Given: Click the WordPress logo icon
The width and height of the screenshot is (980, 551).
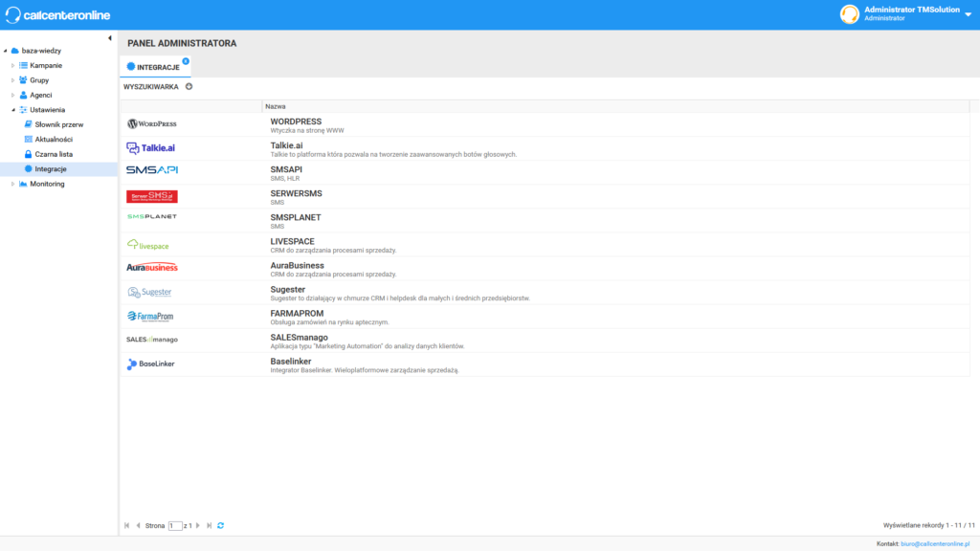Looking at the screenshot, I should tap(151, 124).
